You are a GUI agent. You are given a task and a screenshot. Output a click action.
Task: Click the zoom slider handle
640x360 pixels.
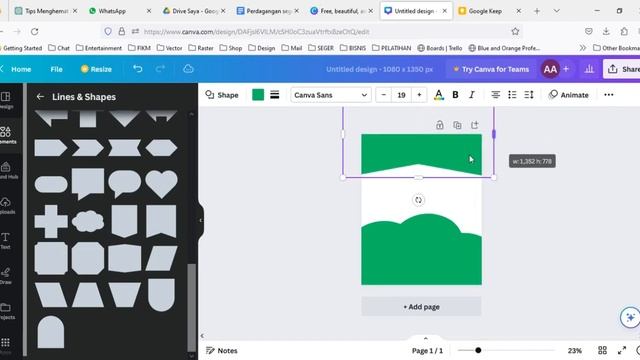[478, 350]
